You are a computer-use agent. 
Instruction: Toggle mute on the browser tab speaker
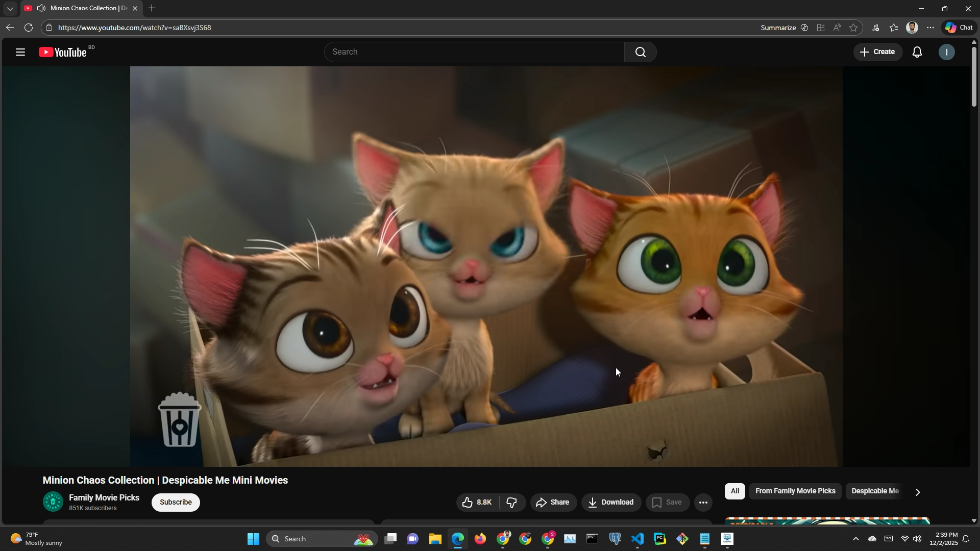coord(41,8)
